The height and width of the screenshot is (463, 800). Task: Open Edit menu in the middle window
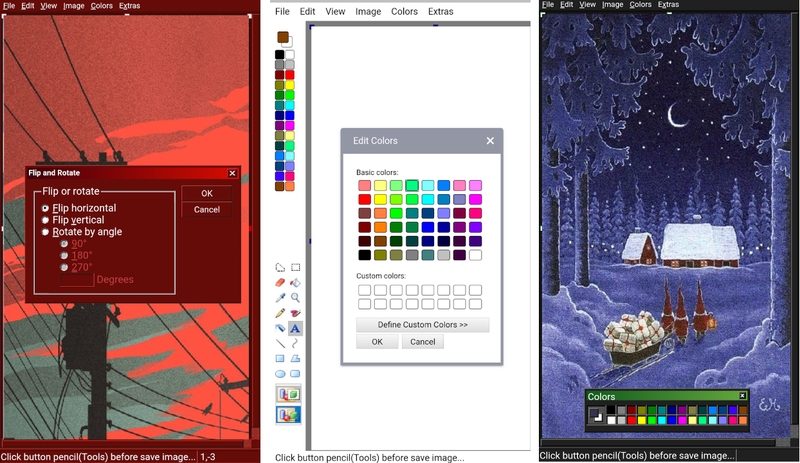(307, 11)
